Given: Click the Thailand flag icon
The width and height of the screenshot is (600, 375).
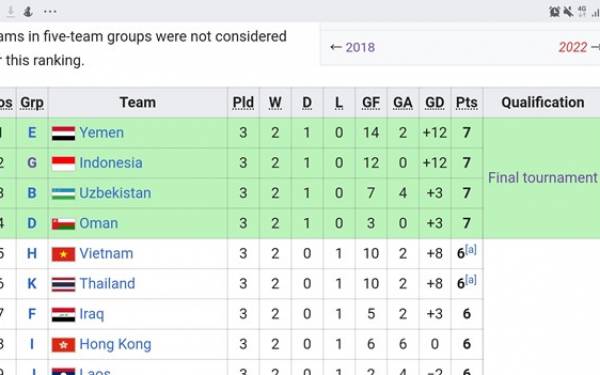Looking at the screenshot, I should click(64, 284).
